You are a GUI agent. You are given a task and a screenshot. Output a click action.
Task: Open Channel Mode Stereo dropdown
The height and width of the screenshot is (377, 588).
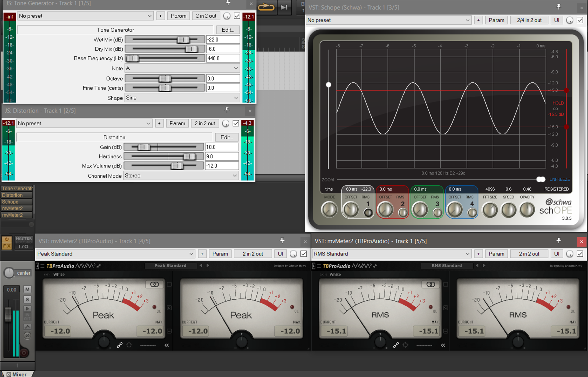tap(181, 176)
